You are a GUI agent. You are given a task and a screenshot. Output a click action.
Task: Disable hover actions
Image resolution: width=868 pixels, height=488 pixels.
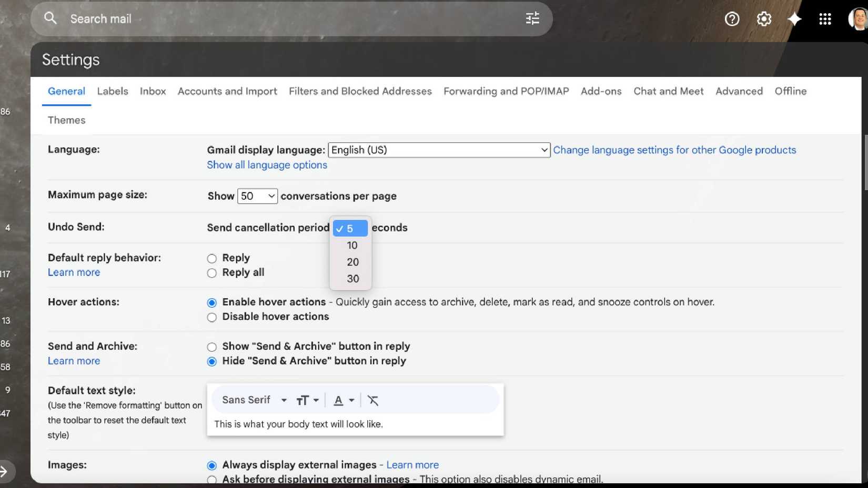click(212, 317)
